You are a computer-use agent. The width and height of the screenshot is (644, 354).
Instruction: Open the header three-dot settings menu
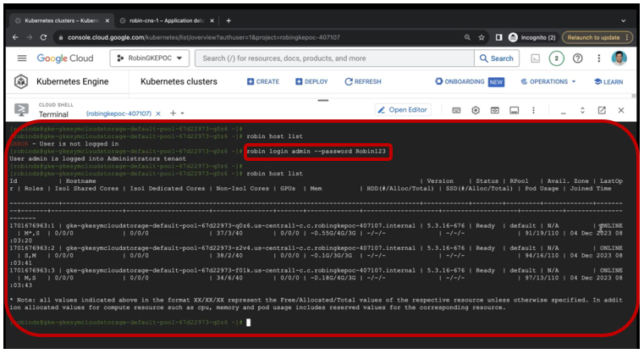click(x=599, y=58)
